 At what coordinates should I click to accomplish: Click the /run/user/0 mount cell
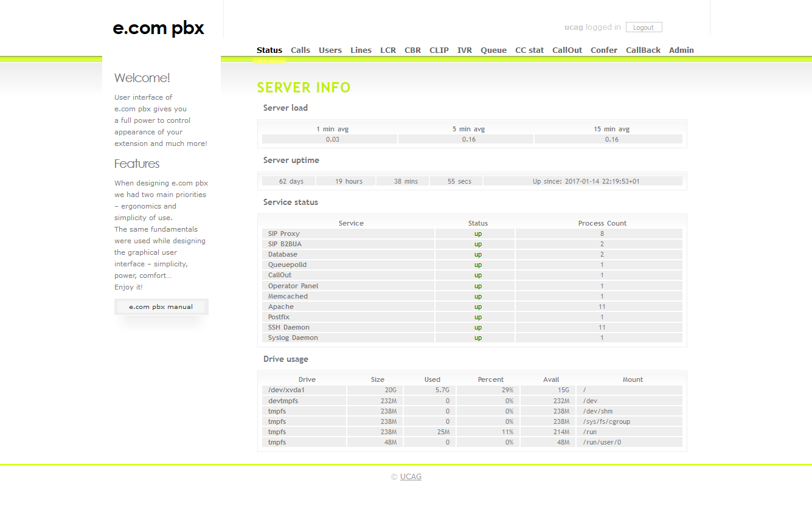point(630,442)
